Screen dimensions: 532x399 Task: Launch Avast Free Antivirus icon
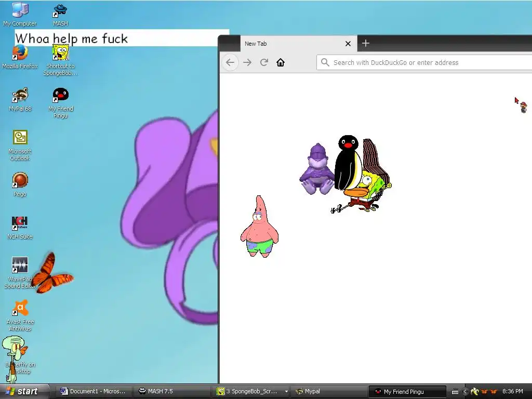click(20, 315)
